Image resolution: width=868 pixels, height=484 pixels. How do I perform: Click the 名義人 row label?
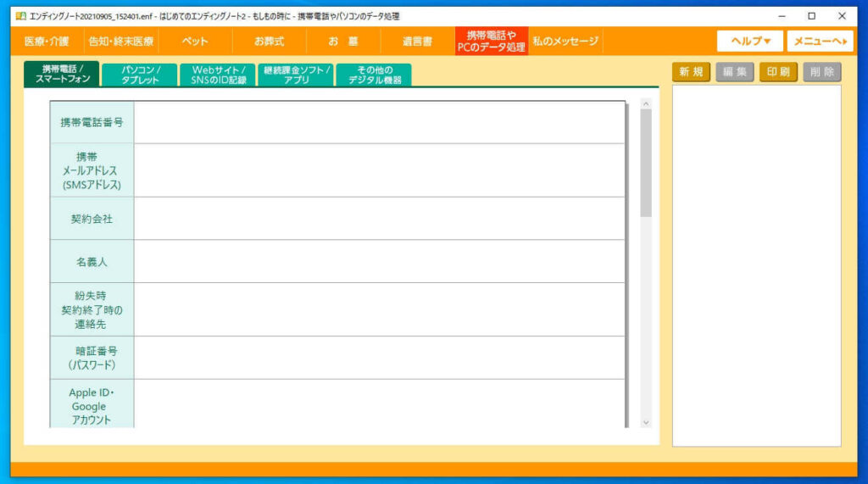coord(92,261)
